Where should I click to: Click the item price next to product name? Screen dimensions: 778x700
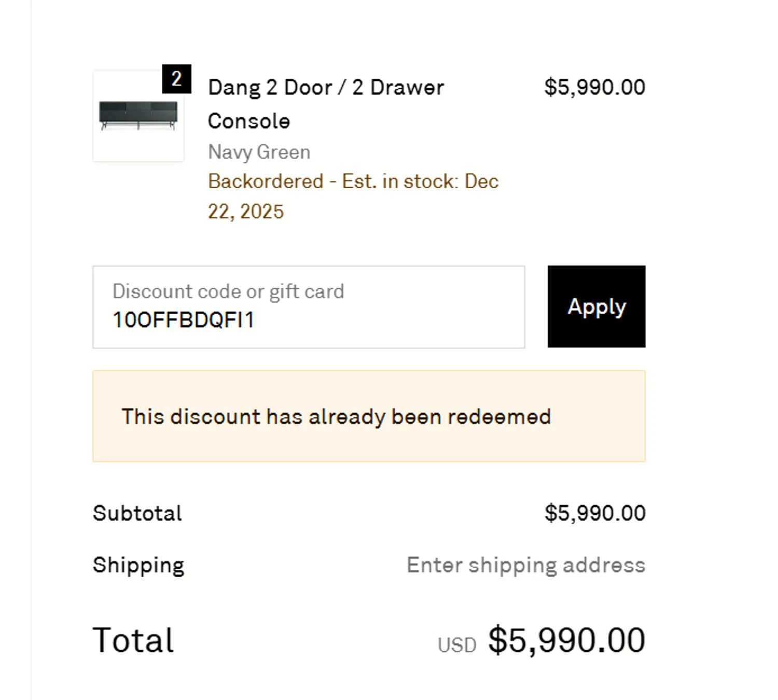pos(594,87)
